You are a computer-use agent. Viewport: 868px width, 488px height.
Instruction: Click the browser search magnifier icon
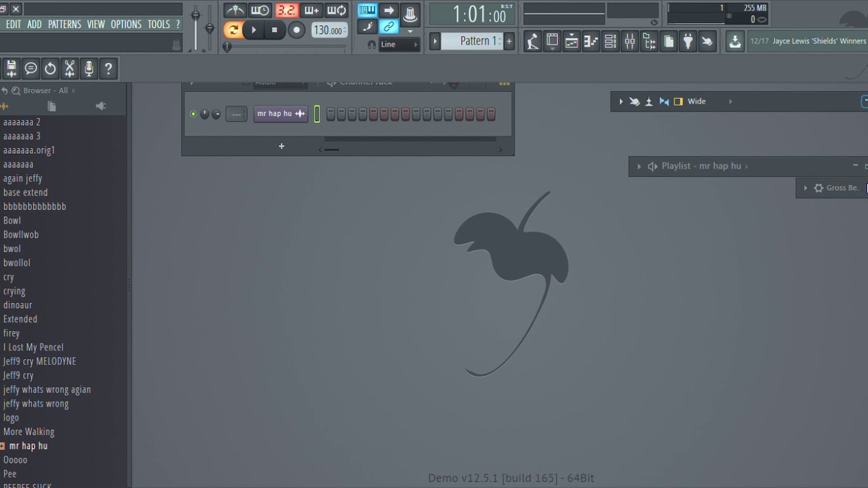click(x=15, y=91)
